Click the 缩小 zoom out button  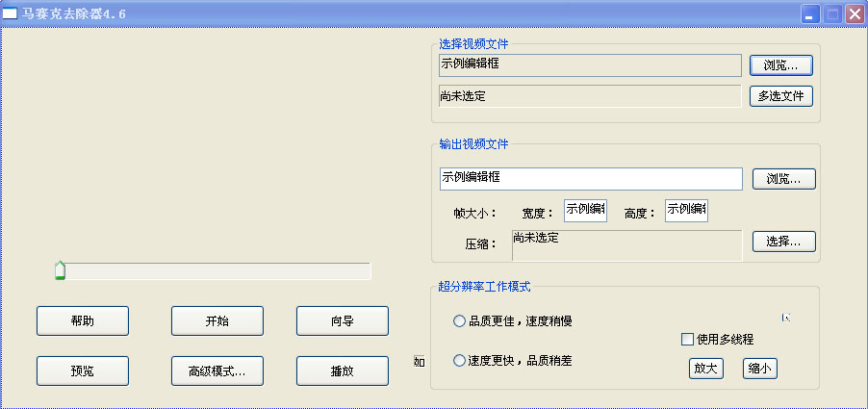pyautogui.click(x=760, y=369)
